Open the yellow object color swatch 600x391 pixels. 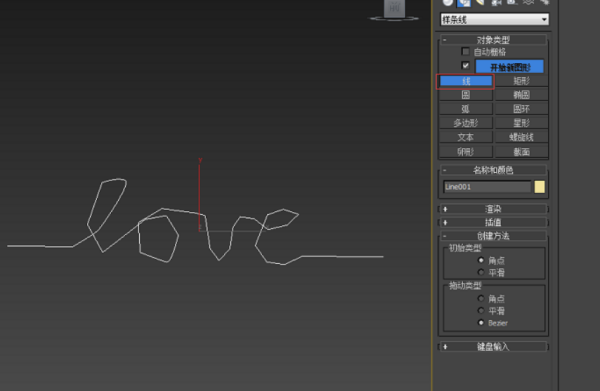click(540, 187)
